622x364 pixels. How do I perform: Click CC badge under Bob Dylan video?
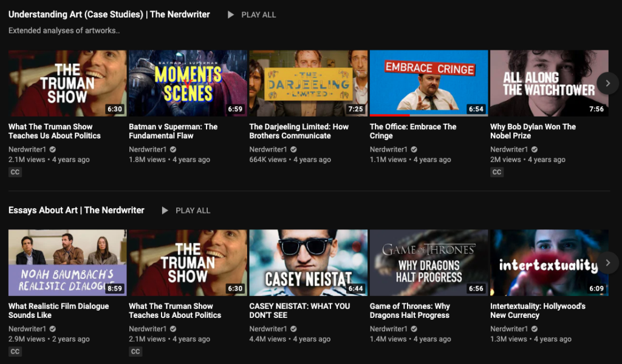tap(497, 172)
